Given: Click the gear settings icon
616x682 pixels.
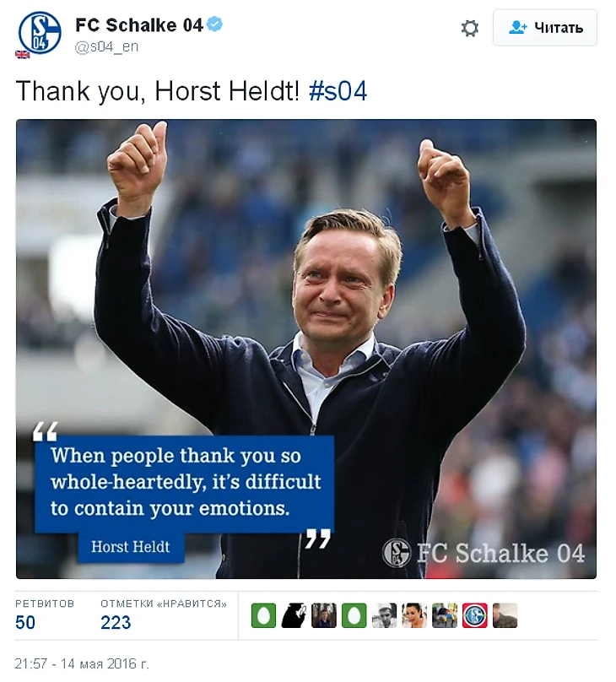Looking at the screenshot, I should click(469, 28).
